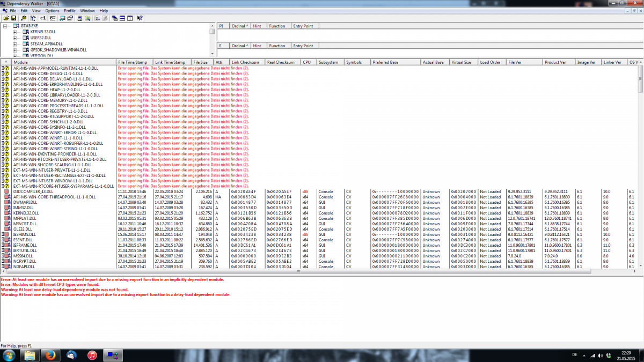Click Configure Module Search Order icon
The height and width of the screenshot is (362, 644).
(87, 18)
